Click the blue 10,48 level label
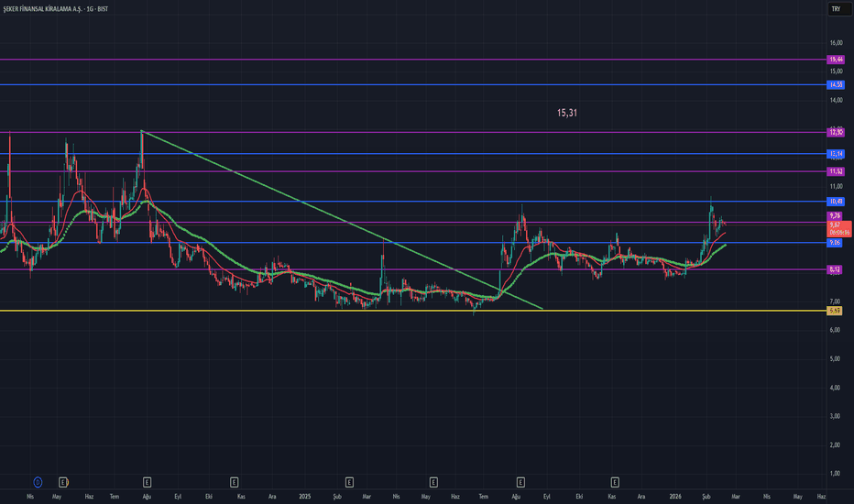The width and height of the screenshot is (854, 504). [x=836, y=202]
